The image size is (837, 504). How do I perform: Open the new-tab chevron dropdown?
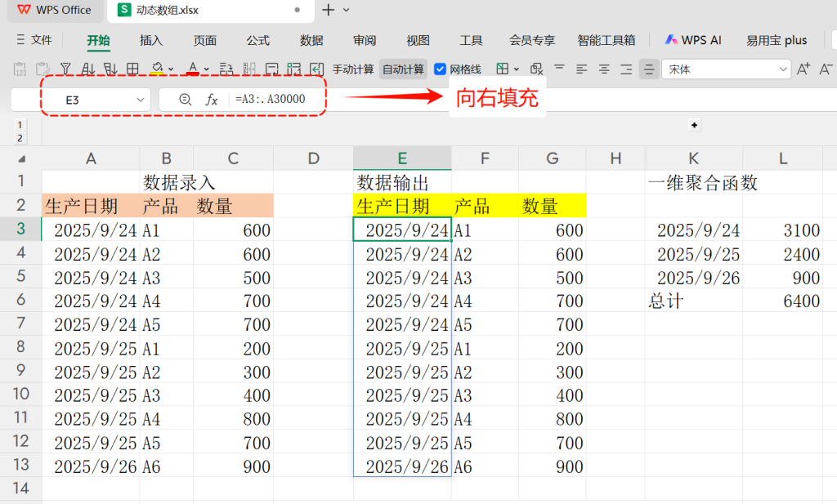(347, 10)
